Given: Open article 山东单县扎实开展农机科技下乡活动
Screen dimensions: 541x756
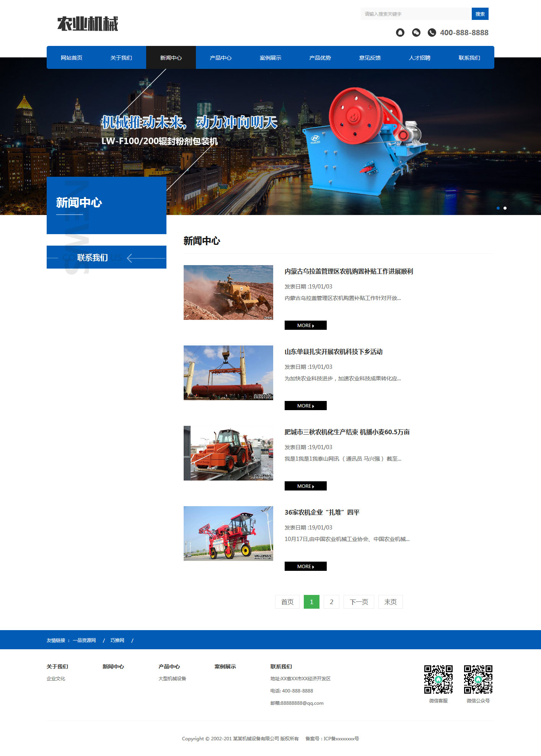Looking at the screenshot, I should pos(333,352).
